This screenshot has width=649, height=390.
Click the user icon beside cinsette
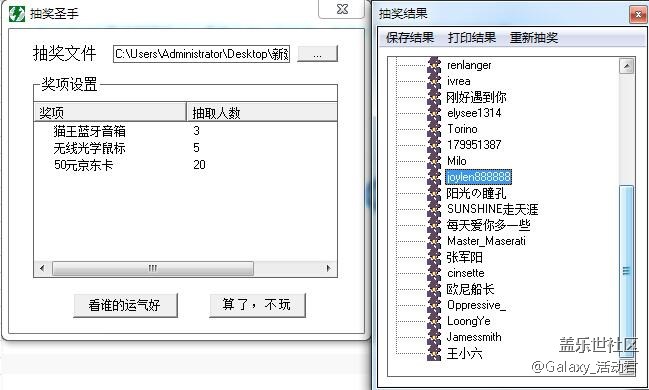pos(434,273)
